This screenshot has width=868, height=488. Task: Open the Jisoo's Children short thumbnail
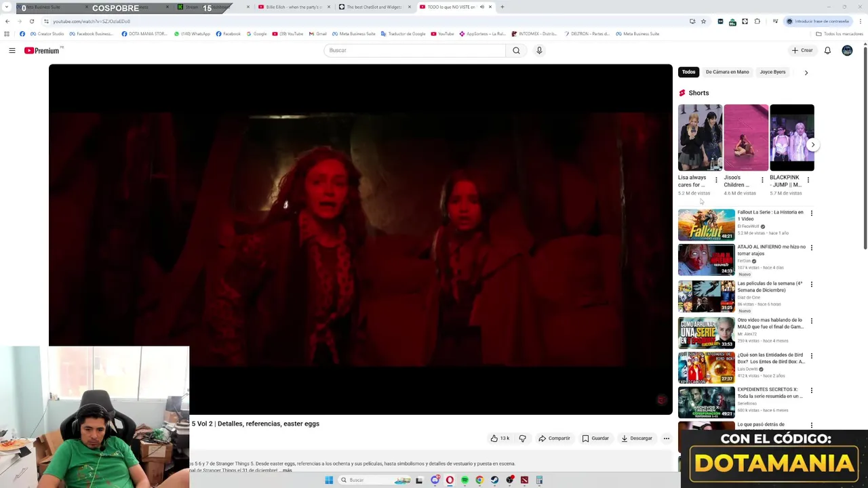pos(746,138)
